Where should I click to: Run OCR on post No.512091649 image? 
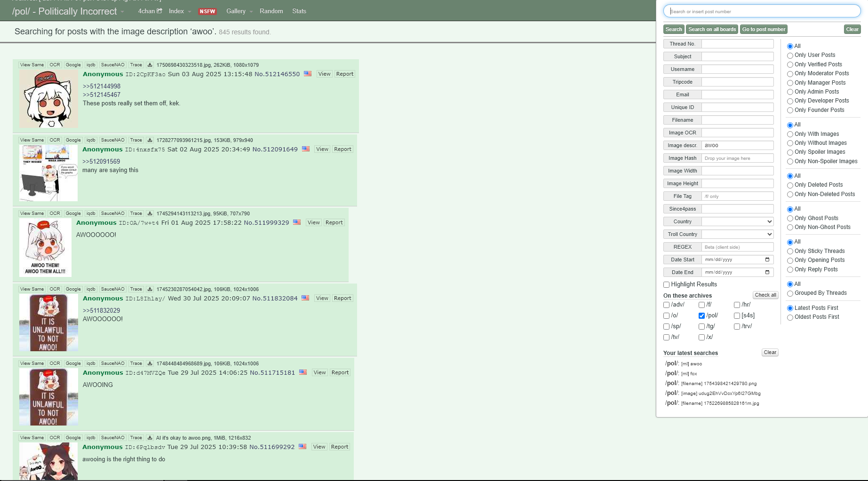[55, 140]
